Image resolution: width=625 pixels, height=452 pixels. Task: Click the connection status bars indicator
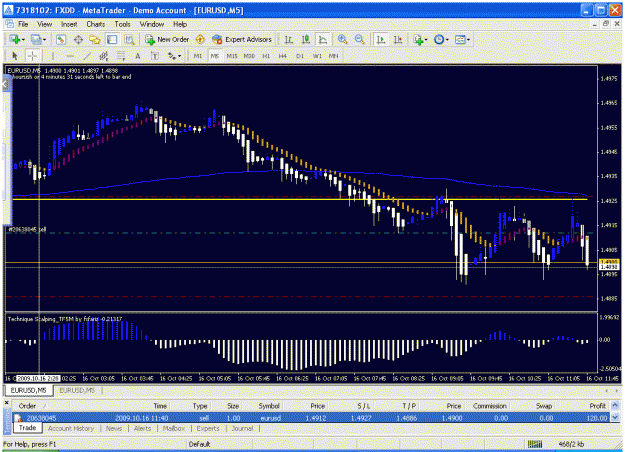tap(535, 444)
